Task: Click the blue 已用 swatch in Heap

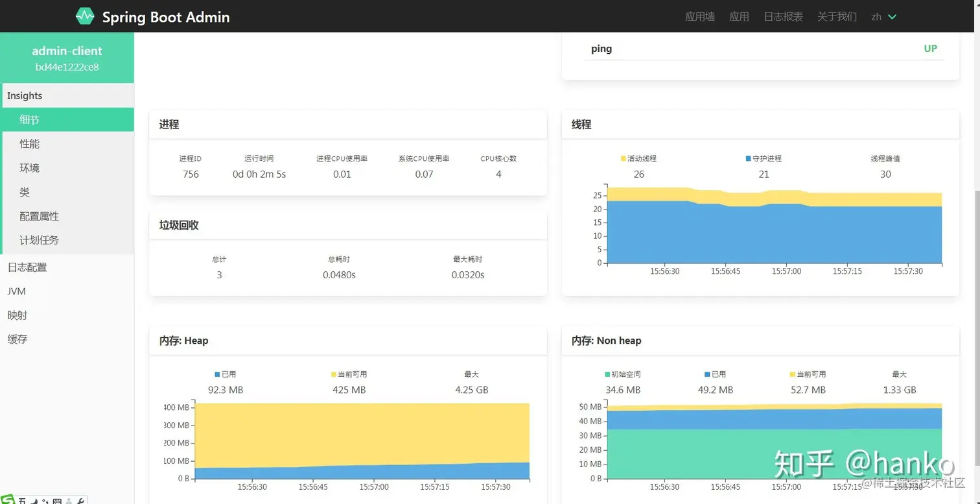Action: 218,374
